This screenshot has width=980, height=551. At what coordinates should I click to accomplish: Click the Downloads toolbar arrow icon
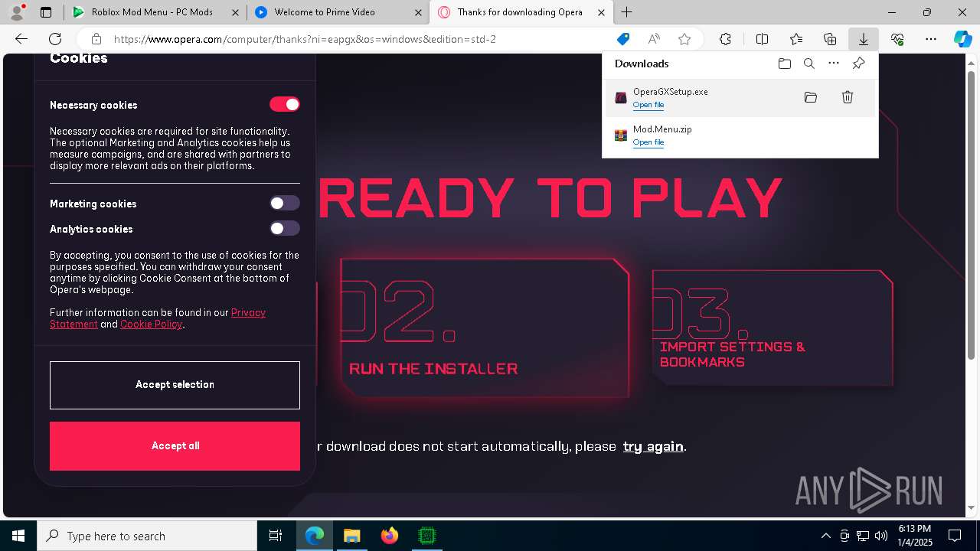tap(863, 39)
